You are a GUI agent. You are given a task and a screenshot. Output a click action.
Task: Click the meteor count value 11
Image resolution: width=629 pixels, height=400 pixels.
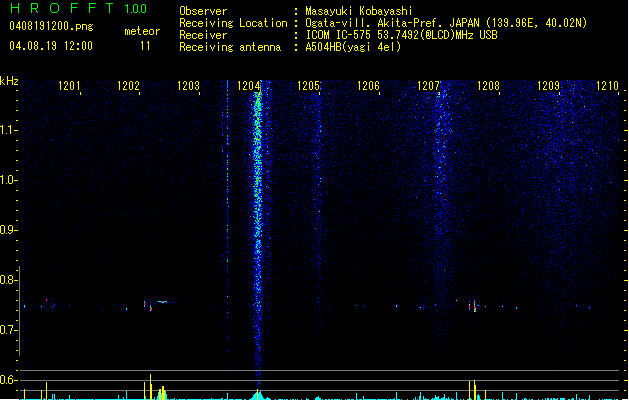[145, 46]
